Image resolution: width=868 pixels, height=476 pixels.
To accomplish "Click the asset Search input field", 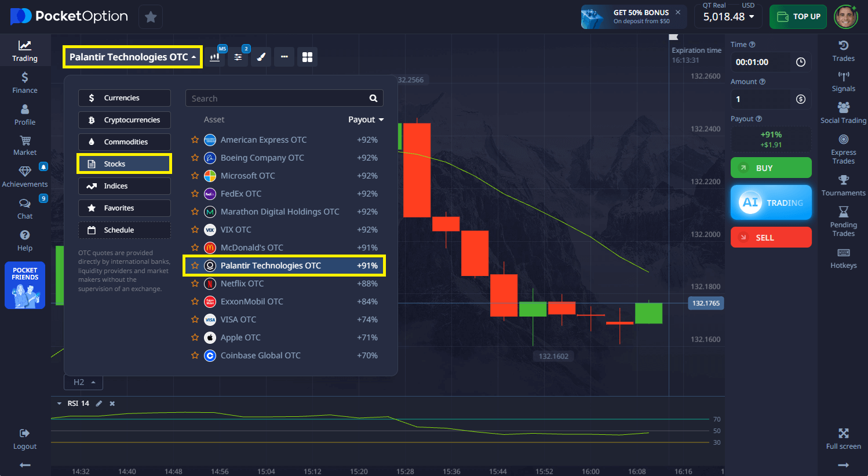I will point(278,99).
